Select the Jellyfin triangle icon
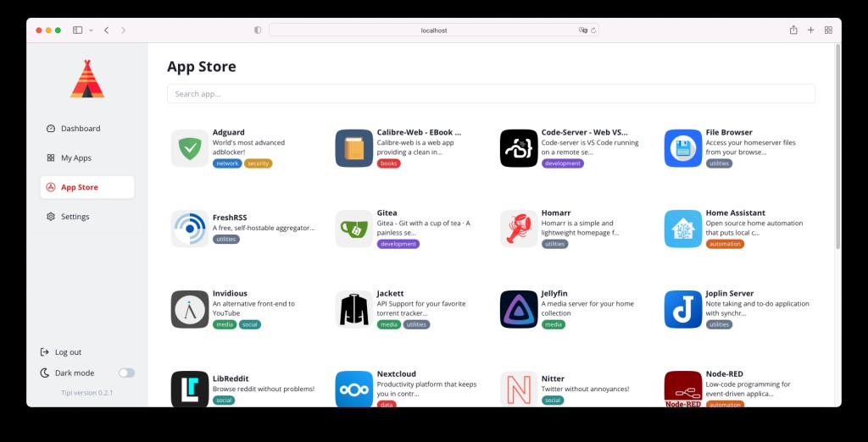The image size is (868, 442). [x=519, y=309]
